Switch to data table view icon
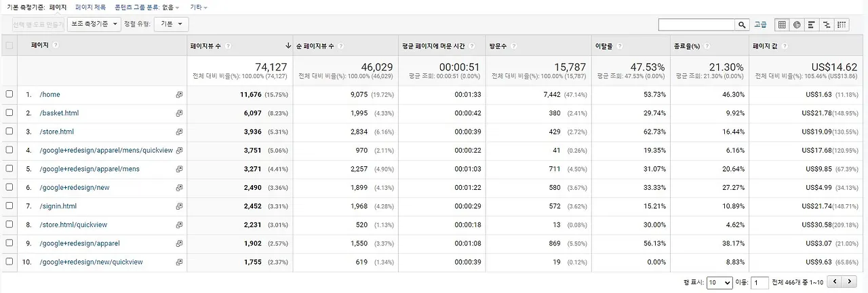868x293 pixels. coord(782,24)
